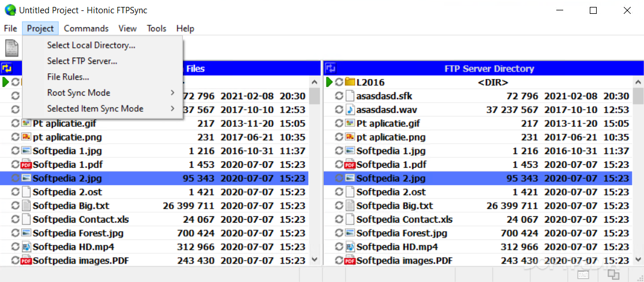This screenshot has width=644, height=282.
Task: Click the FTP pane scrollbar thumb
Action: click(638, 97)
